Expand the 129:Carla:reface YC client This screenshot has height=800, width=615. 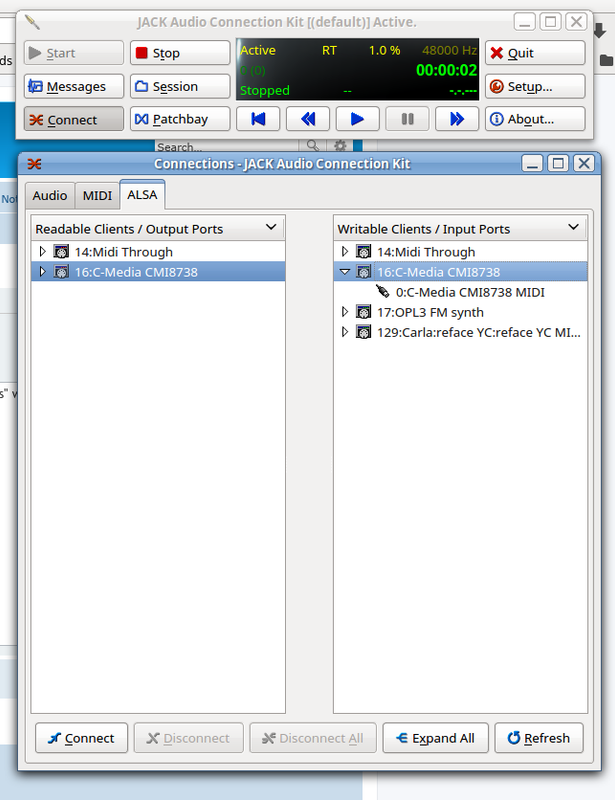345,332
